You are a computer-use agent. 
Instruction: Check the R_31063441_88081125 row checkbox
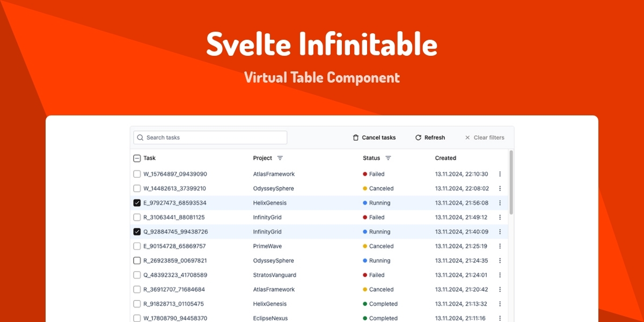pyautogui.click(x=137, y=217)
